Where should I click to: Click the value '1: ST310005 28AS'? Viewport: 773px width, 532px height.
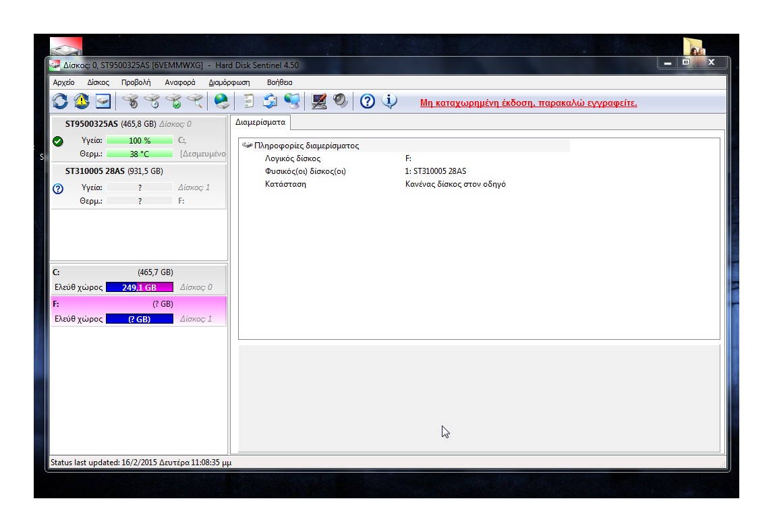click(x=435, y=171)
